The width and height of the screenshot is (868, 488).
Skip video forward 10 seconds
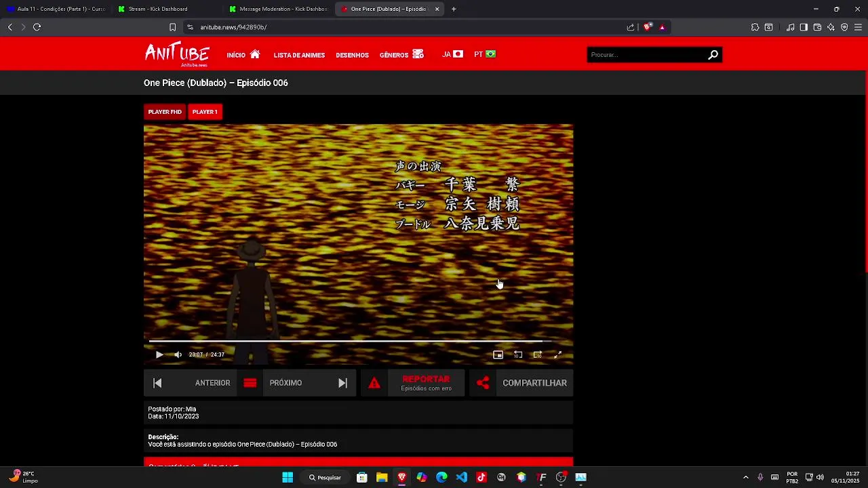[538, 354]
